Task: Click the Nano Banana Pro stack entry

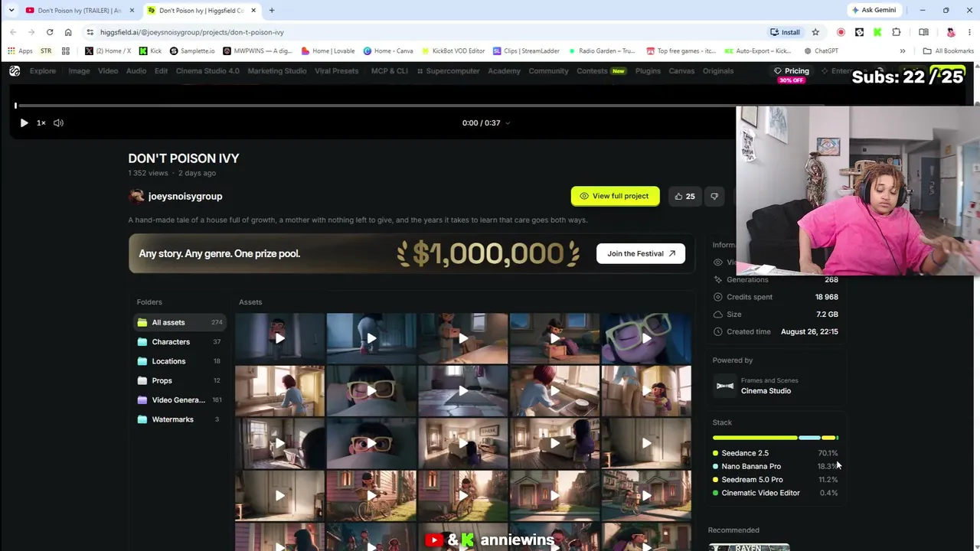Action: 775,466
